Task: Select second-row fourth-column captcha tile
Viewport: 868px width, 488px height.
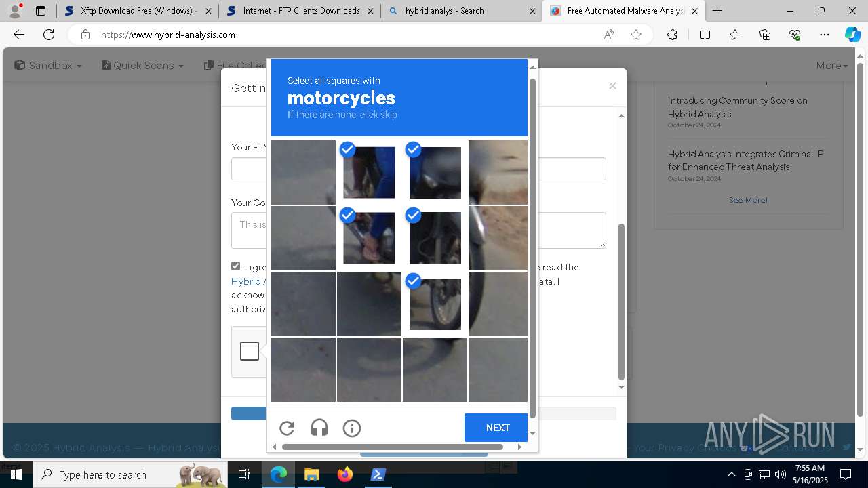Action: click(498, 238)
